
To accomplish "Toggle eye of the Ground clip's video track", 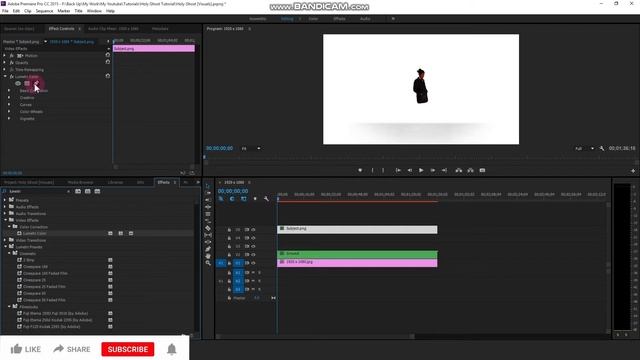I will click(x=253, y=255).
